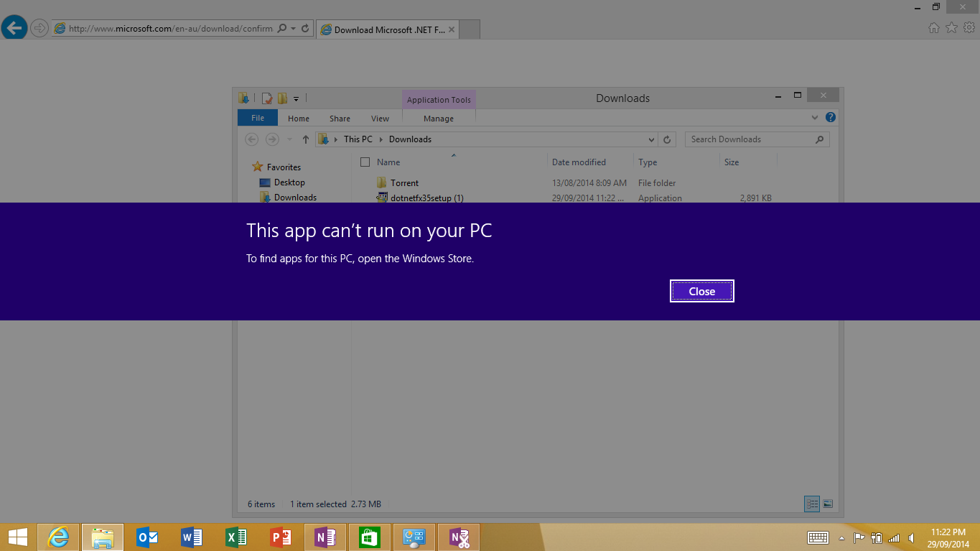Open Internet Explorer home page icon
The image size is (980, 551).
[x=934, y=28]
